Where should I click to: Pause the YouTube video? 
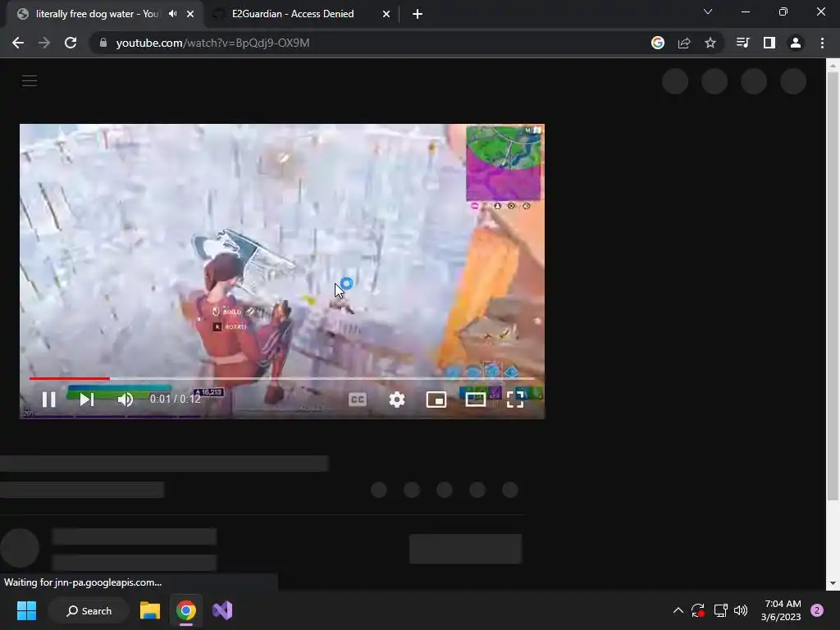coord(48,399)
